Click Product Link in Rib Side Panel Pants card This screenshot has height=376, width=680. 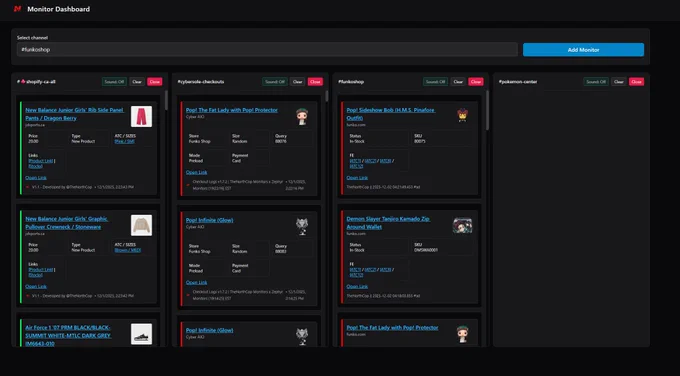pos(41,161)
